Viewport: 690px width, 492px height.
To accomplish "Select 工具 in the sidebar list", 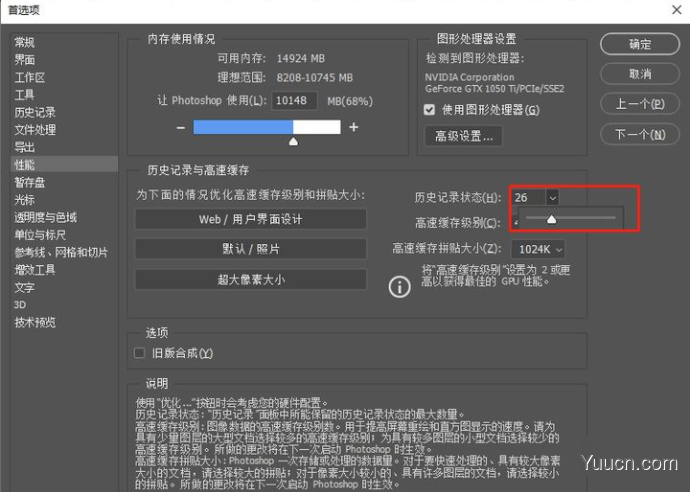I will point(24,95).
